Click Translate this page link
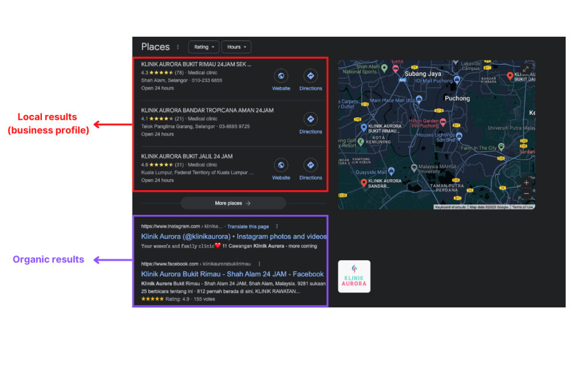588x367 pixels. (x=248, y=226)
